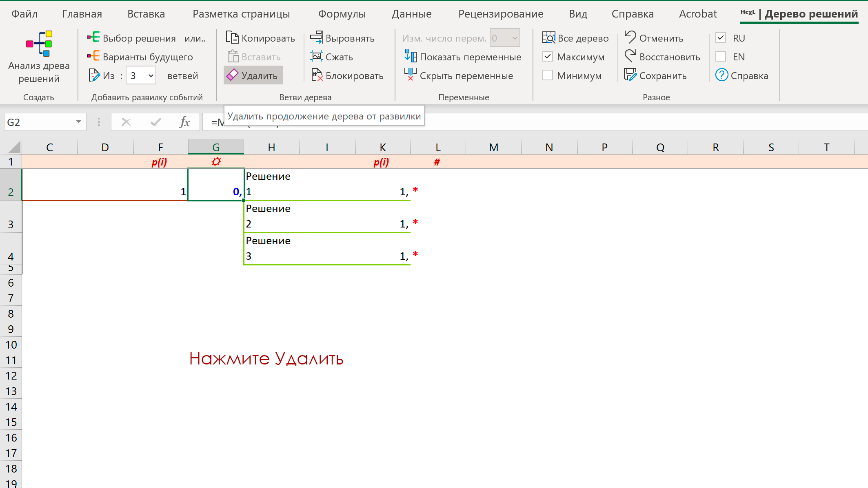Click the p(i) header in column K
Screen dimensions: 868x488
[381, 162]
